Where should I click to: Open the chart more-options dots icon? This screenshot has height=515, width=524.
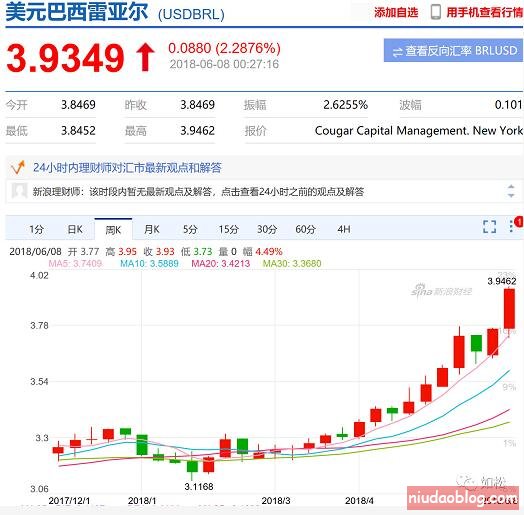[x=511, y=226]
